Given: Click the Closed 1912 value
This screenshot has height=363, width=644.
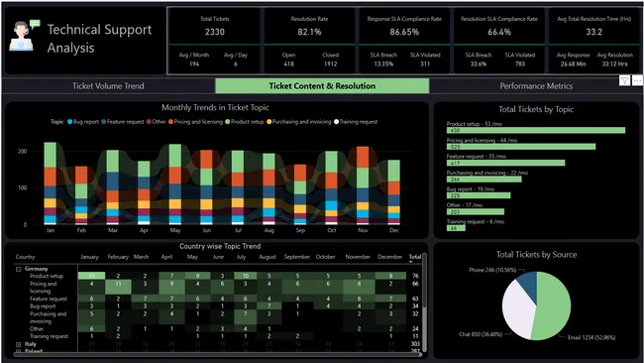Looking at the screenshot, I should click(330, 64).
